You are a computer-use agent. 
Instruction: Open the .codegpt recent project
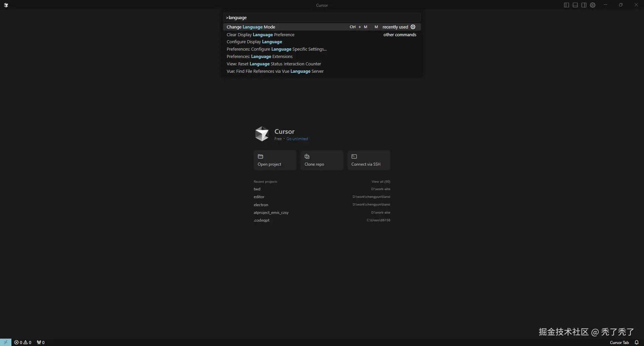[322, 220]
